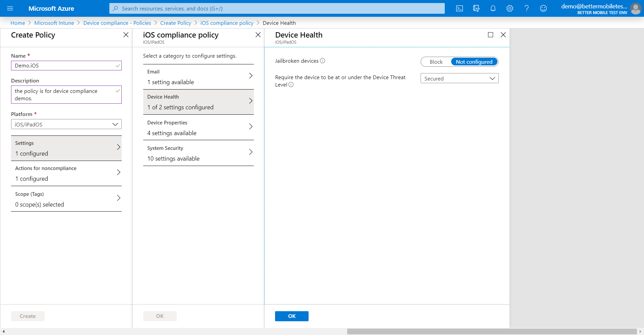
Task: Click the Microsoft Azure logo text
Action: (51, 8)
